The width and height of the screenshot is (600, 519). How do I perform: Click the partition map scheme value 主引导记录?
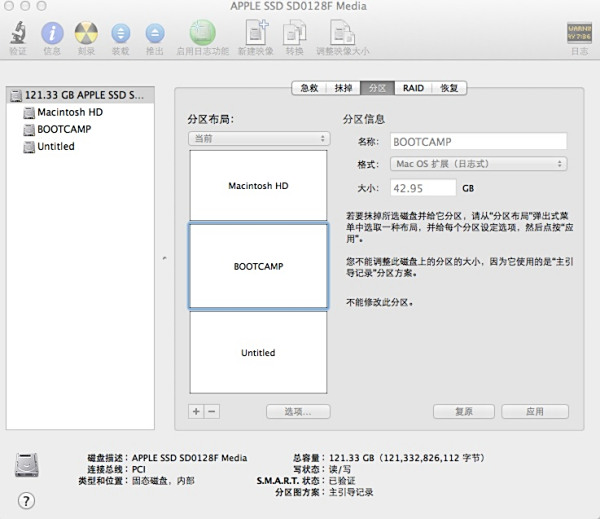[351, 492]
